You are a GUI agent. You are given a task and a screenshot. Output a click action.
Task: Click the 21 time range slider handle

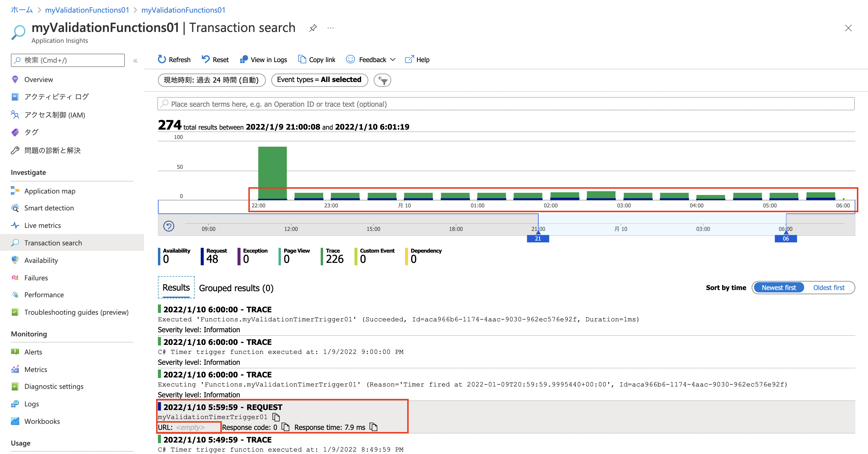538,238
